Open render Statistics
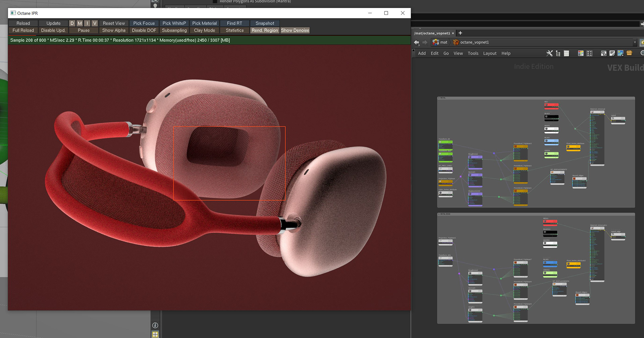The height and width of the screenshot is (338, 644). click(234, 30)
